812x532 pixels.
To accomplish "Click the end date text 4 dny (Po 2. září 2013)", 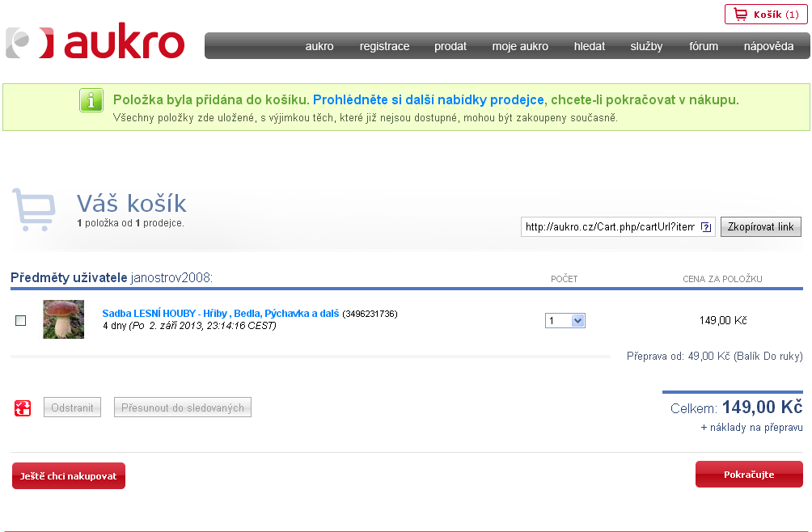I will pos(189,326).
